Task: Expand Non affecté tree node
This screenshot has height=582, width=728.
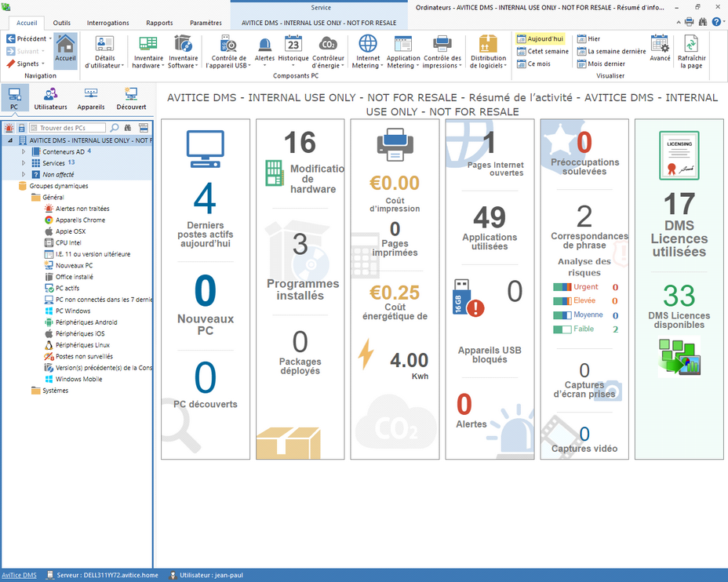Action: [24, 174]
